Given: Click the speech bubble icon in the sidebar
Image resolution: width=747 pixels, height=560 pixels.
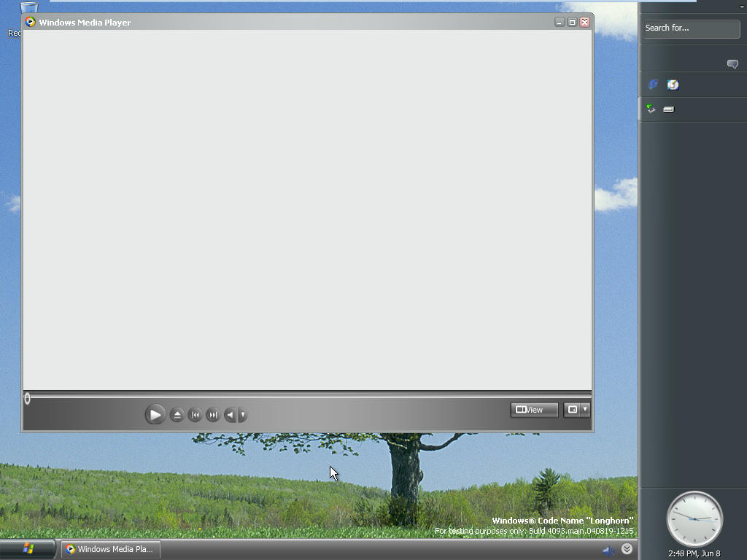Looking at the screenshot, I should click(732, 64).
